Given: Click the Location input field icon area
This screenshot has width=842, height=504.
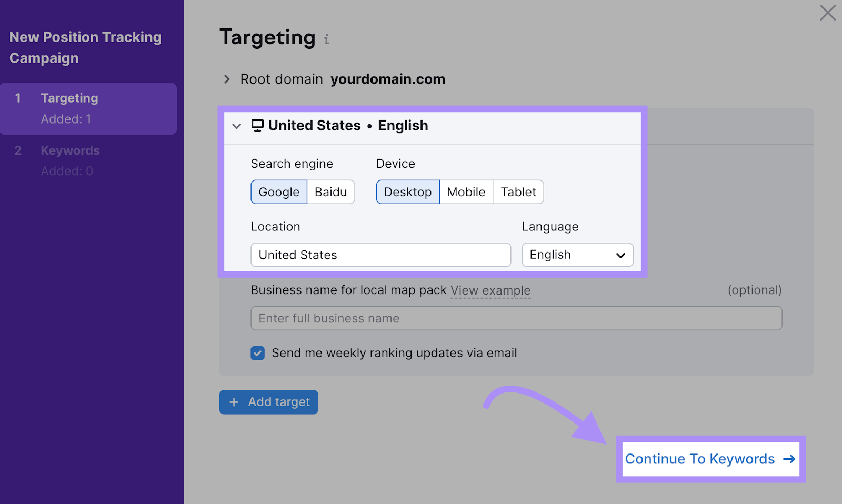Looking at the screenshot, I should [x=380, y=255].
